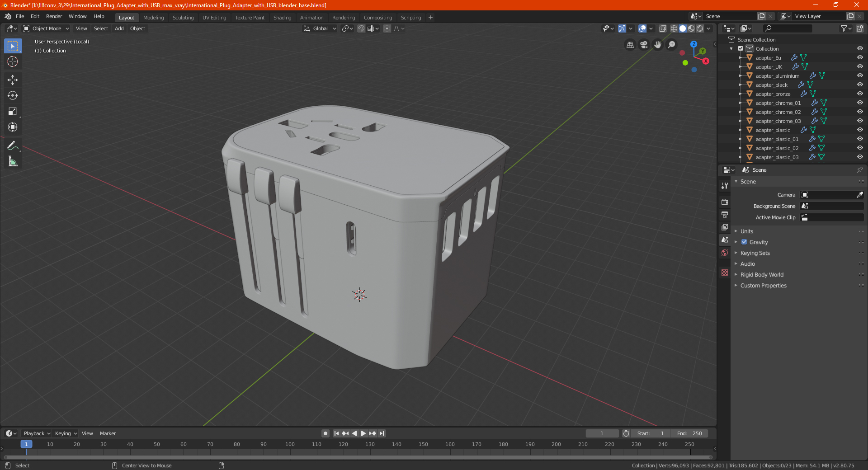Select the Measure tool
Viewport: 868px width, 470px height.
tap(13, 161)
